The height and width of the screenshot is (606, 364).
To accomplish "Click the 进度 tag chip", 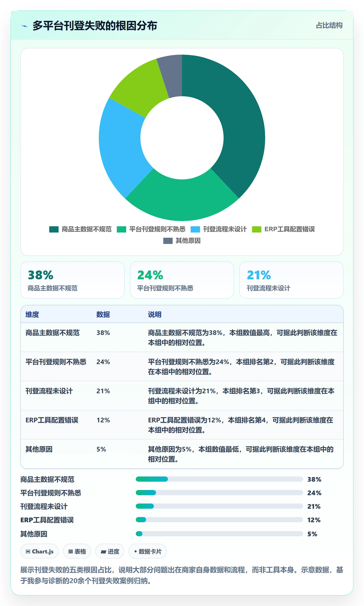I will point(110,551).
